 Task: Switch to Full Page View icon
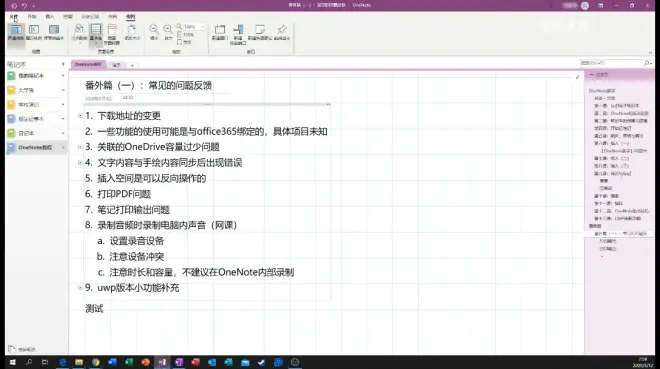pyautogui.click(x=34, y=32)
